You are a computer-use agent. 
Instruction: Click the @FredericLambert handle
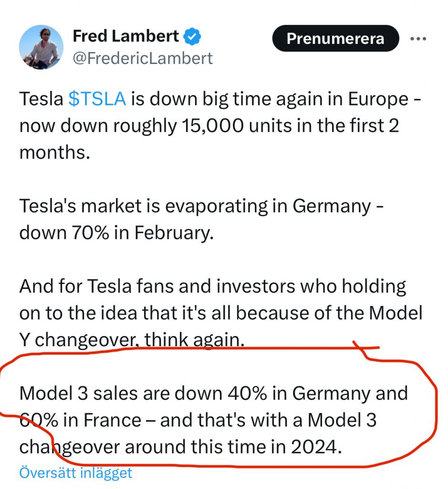[142, 58]
